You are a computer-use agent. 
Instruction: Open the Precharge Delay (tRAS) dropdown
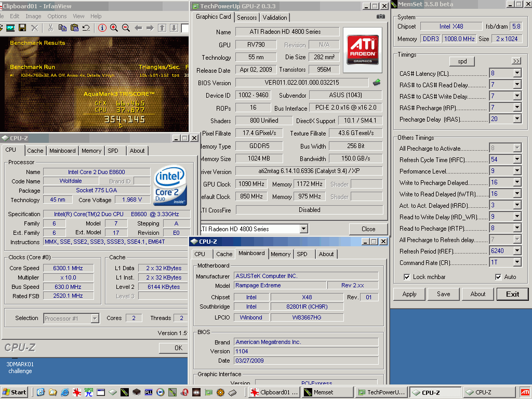517,119
